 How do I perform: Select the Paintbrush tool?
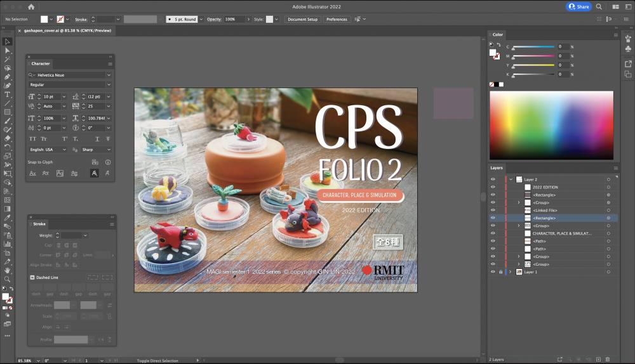tap(7, 121)
